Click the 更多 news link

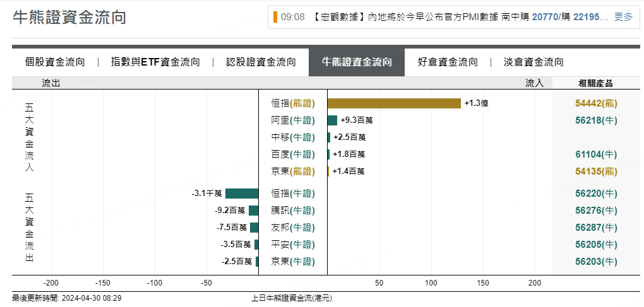623,17
